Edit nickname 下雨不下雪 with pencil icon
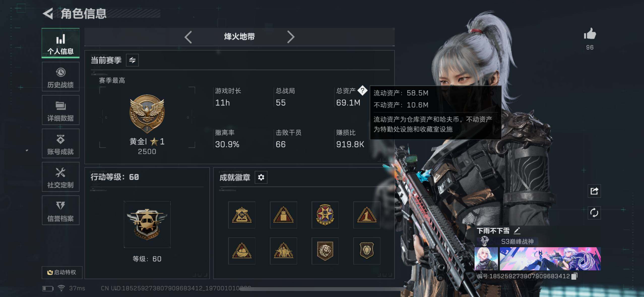This screenshot has width=644, height=297. [x=517, y=230]
